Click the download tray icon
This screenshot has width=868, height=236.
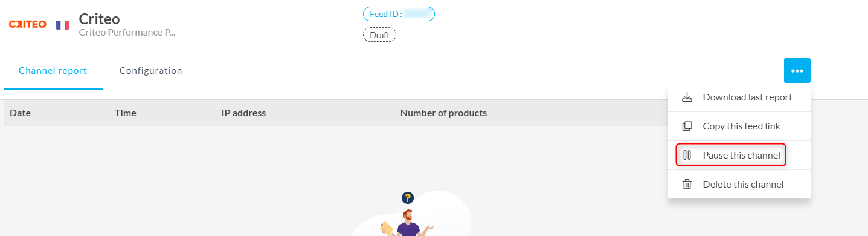[687, 97]
